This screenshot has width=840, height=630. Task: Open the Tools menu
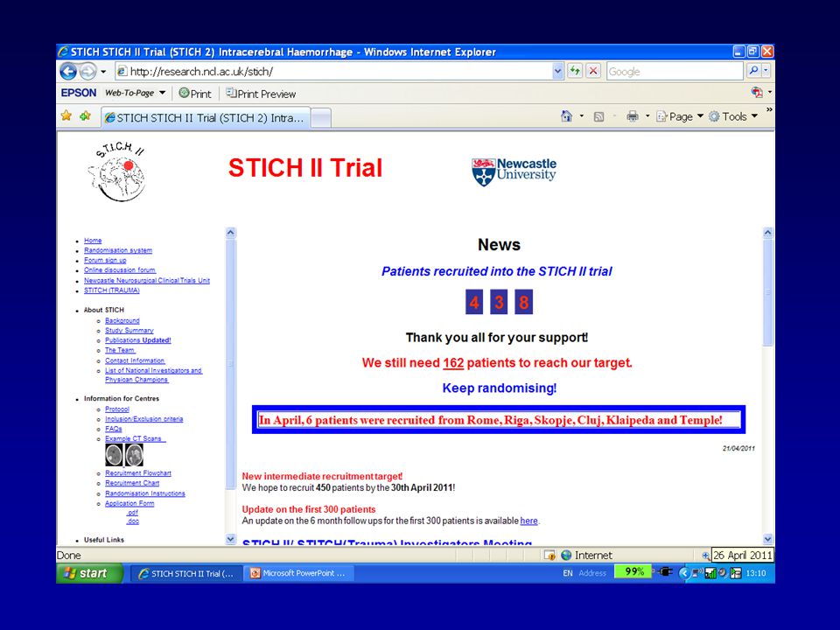click(733, 116)
